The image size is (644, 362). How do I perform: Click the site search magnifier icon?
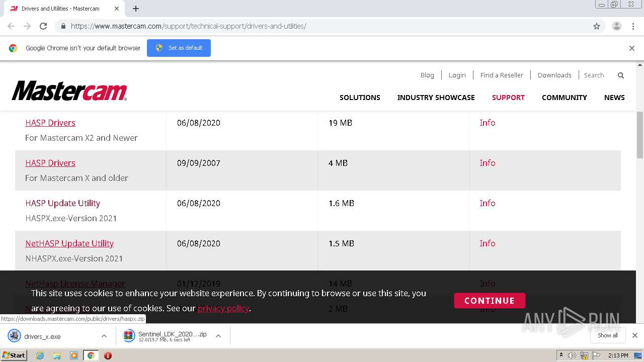click(621, 75)
